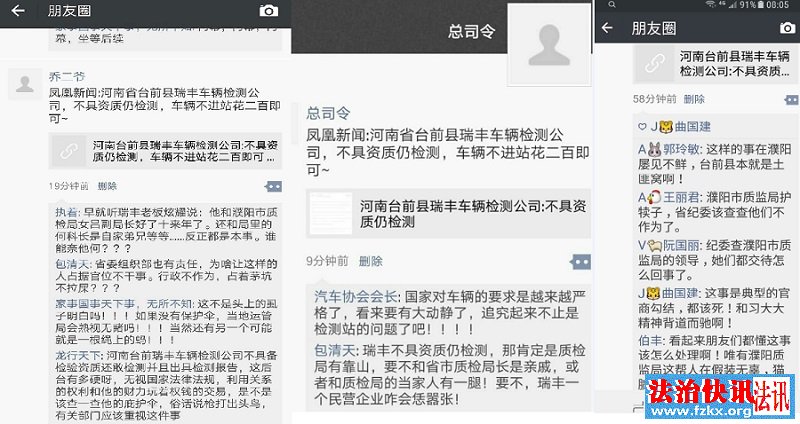The image size is (800, 424).
Task: Open comment bubble icon beside 9分钟前 post
Action: 581,262
